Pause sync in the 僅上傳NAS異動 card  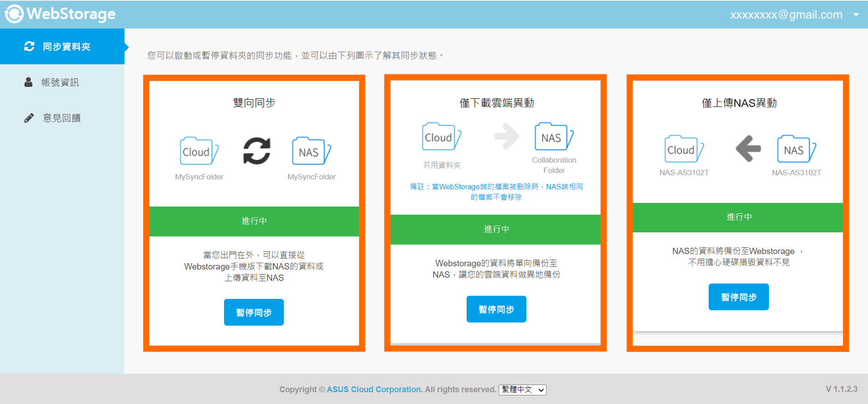pyautogui.click(x=739, y=297)
